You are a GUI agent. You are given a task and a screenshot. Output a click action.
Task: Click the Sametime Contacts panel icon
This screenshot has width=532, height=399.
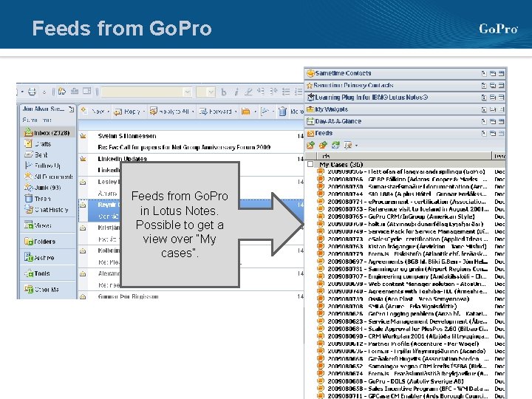point(310,73)
